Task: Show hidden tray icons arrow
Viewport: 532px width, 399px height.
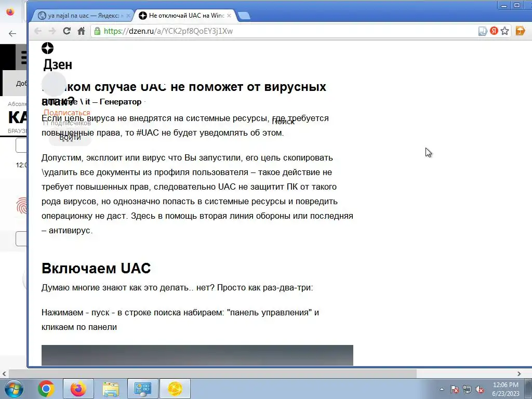Action: 442,389
